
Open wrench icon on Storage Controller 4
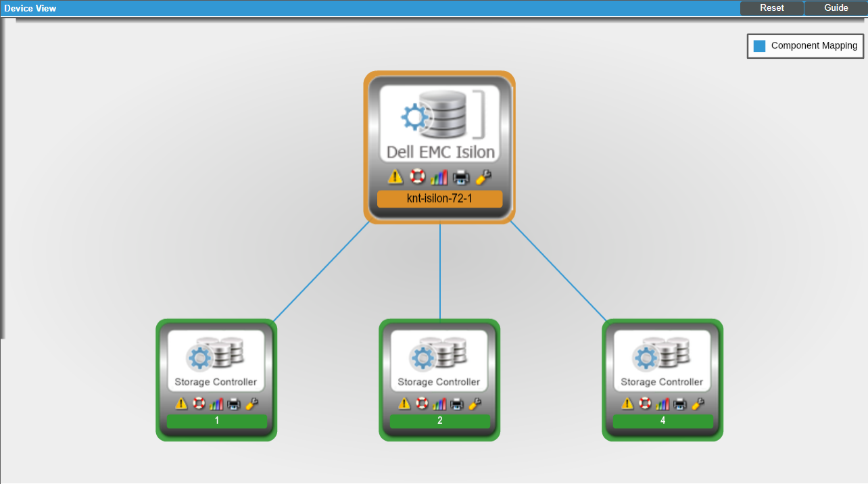(698, 404)
